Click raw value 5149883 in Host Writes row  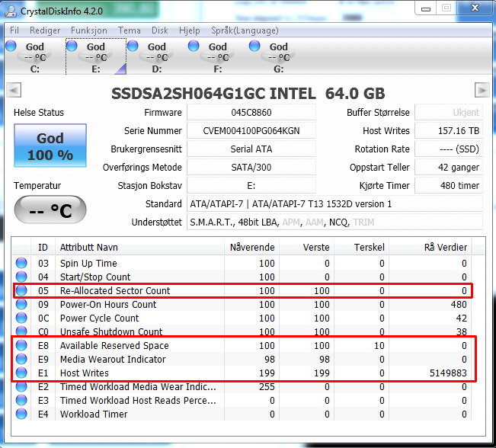pos(448,373)
